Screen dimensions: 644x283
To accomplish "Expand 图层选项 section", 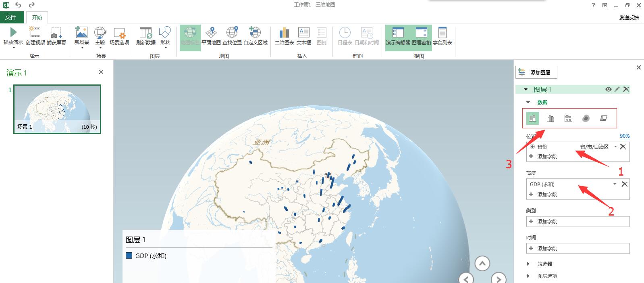I will point(528,276).
